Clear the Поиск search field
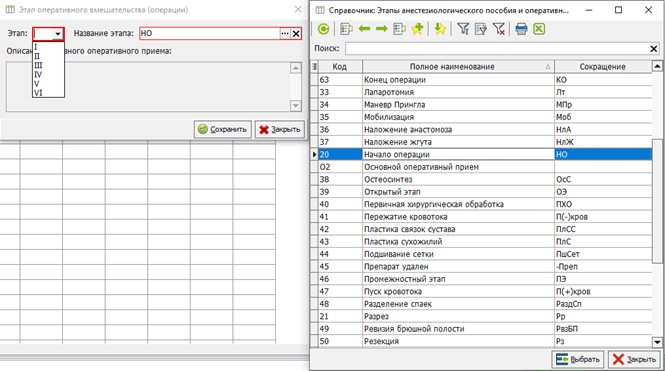Screen dimensions: 665x371 (x=654, y=49)
